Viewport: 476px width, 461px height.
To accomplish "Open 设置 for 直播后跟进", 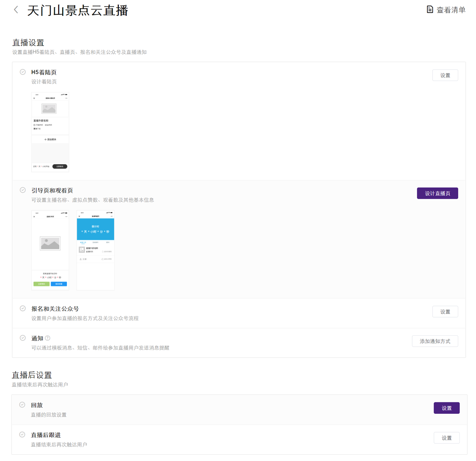I will coord(446,438).
